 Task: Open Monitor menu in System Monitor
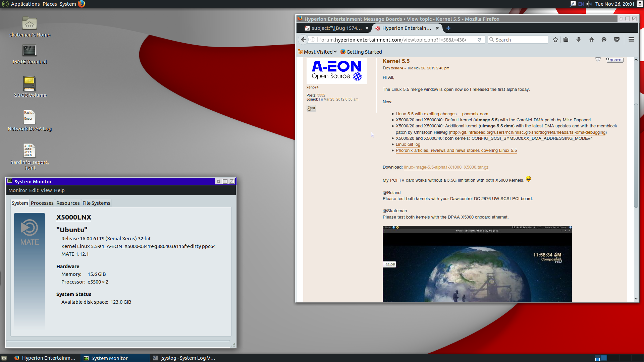coord(17,190)
